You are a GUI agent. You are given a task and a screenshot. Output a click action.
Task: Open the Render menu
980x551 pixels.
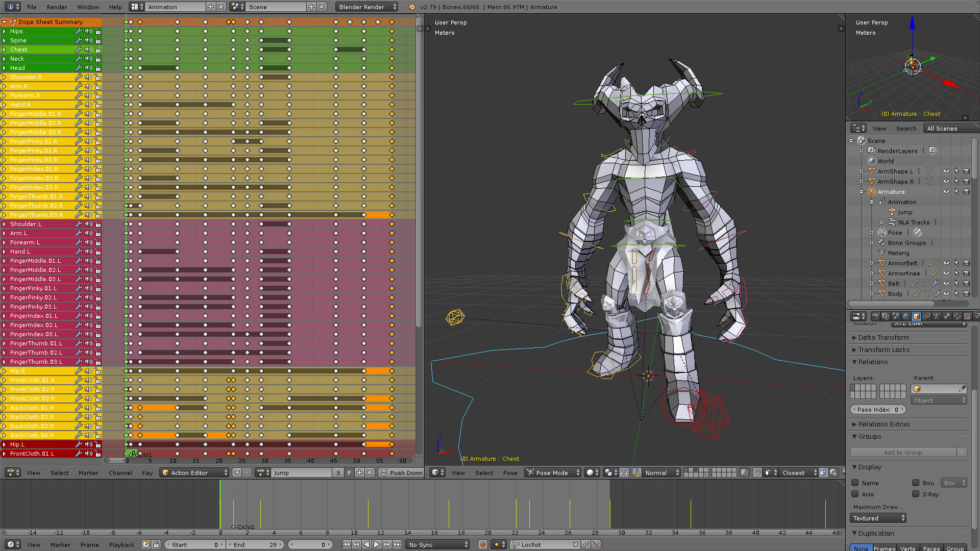pos(57,7)
